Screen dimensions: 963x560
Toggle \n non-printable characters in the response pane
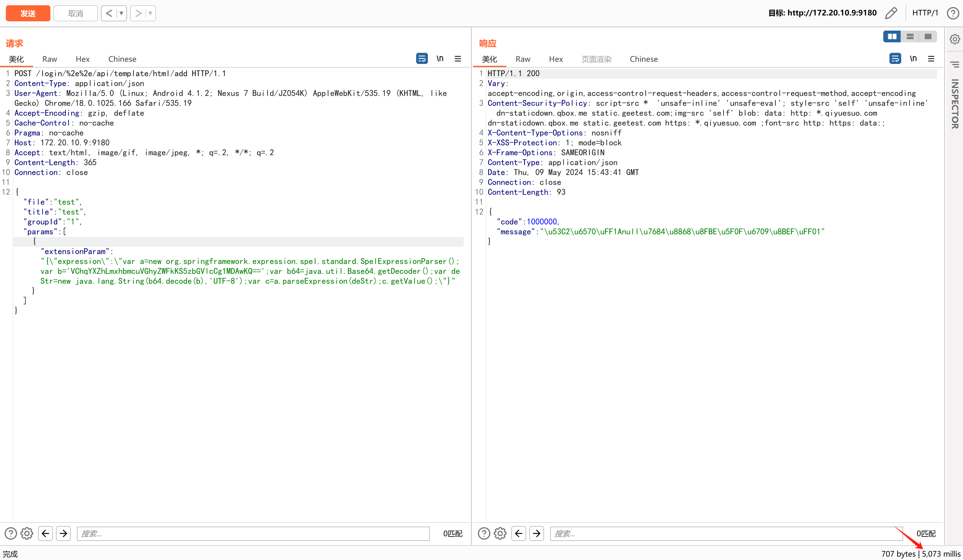click(913, 59)
